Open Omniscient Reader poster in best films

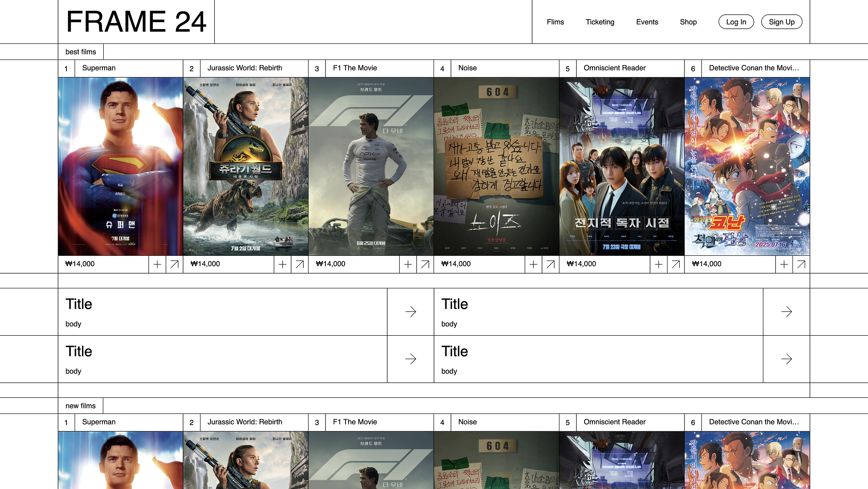[622, 166]
